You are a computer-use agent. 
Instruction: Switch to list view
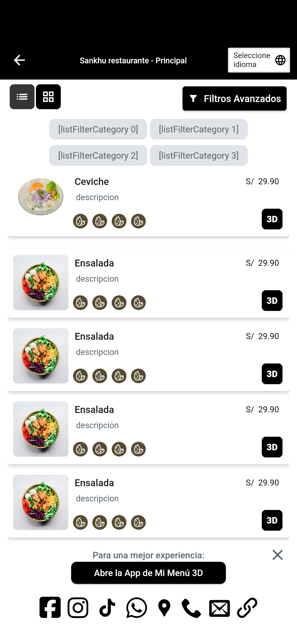pos(22,97)
